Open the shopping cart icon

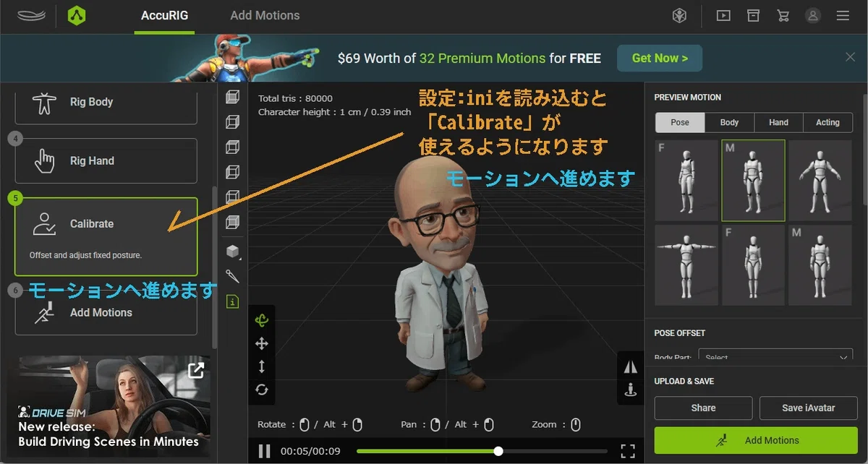[783, 15]
